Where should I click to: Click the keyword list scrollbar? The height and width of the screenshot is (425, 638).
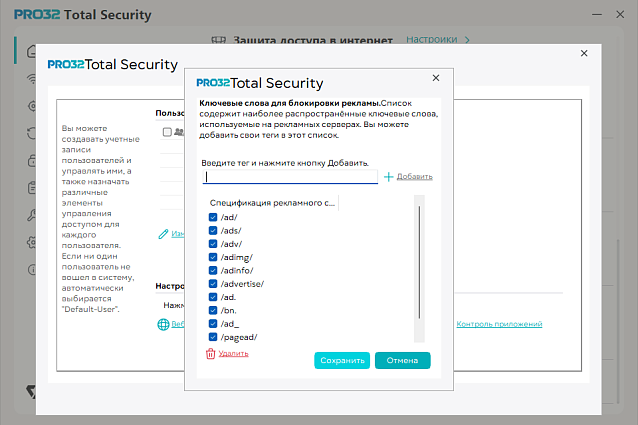419,263
